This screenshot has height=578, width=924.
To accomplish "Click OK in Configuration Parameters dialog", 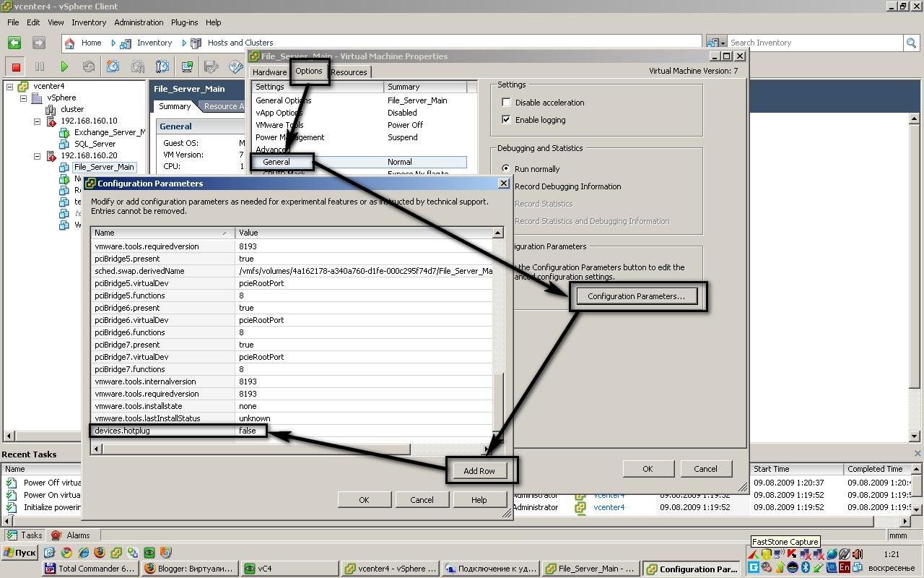I will [x=364, y=500].
